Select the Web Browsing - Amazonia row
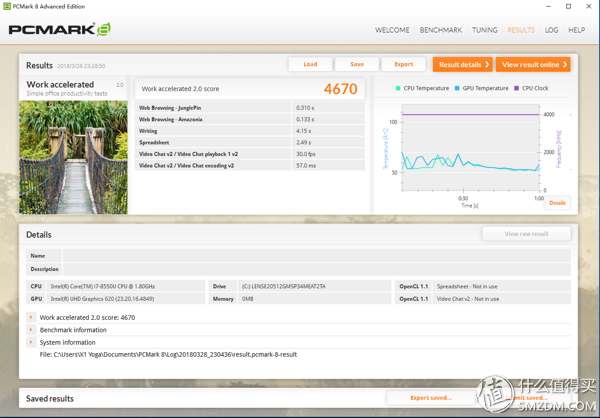600x418 pixels. pyautogui.click(x=250, y=119)
